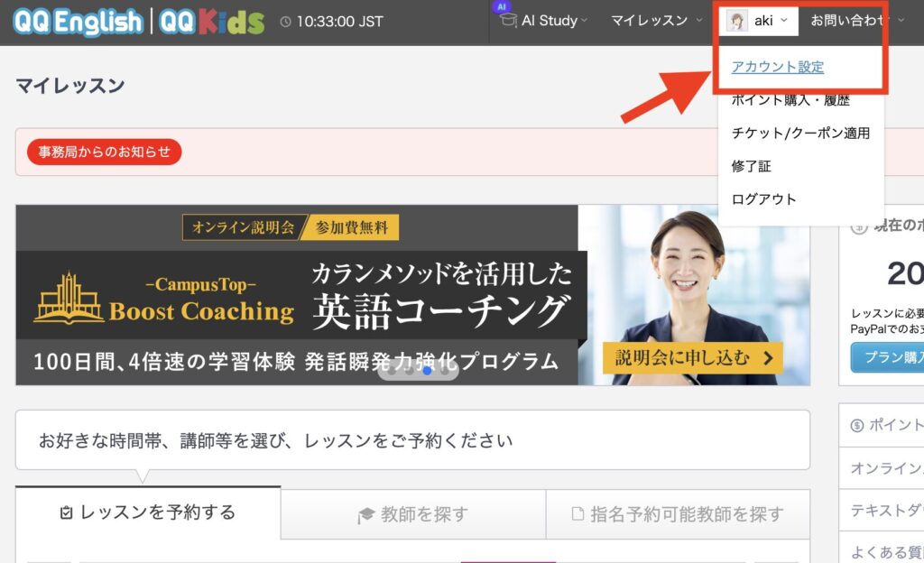924x563 pixels.
Task: Expand the マイレッスン navigation dropdown
Action: click(x=655, y=21)
